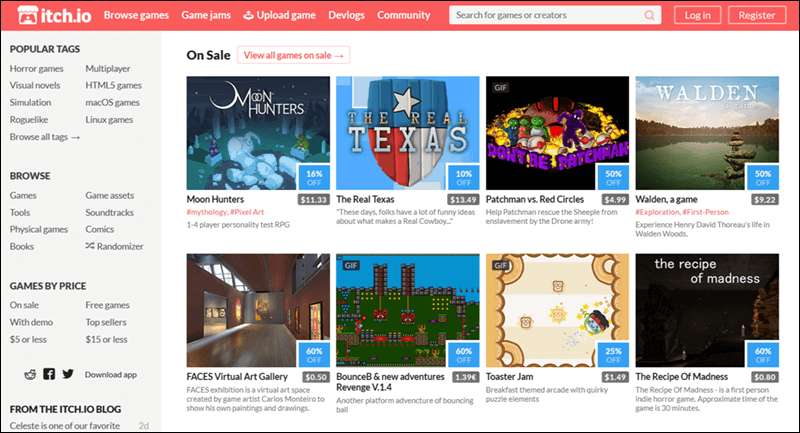Open the Visual novels tag
800x433 pixels.
pyautogui.click(x=35, y=85)
